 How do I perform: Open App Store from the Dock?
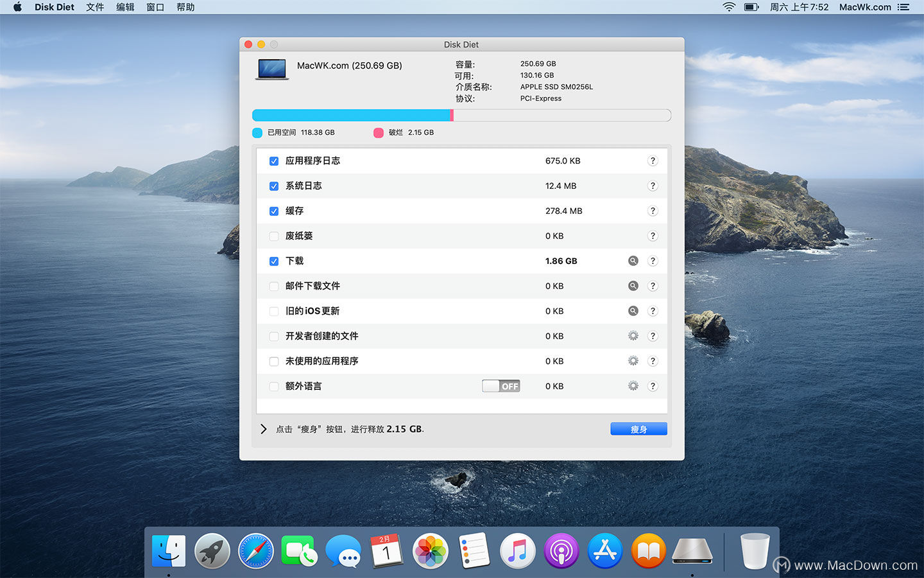point(605,551)
